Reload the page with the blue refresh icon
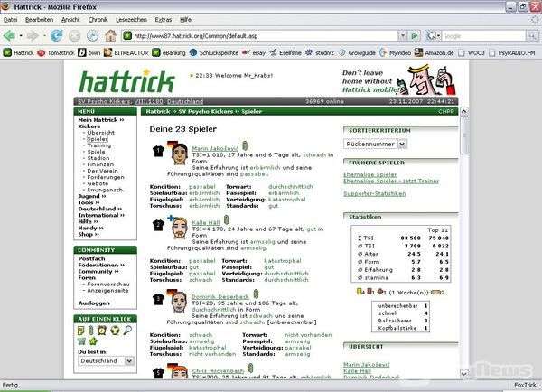Screen dimensions: 542x392 click(x=57, y=35)
